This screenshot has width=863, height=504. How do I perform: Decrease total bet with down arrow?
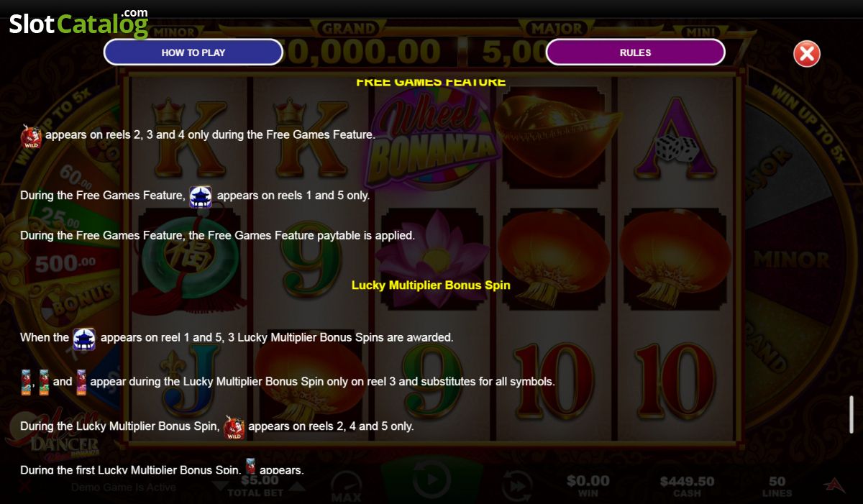pyautogui.click(x=220, y=487)
